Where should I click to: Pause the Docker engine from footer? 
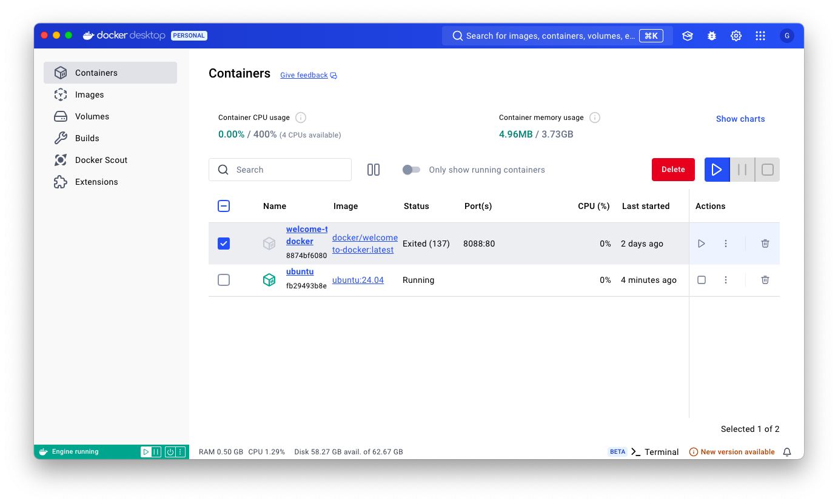pyautogui.click(x=156, y=452)
